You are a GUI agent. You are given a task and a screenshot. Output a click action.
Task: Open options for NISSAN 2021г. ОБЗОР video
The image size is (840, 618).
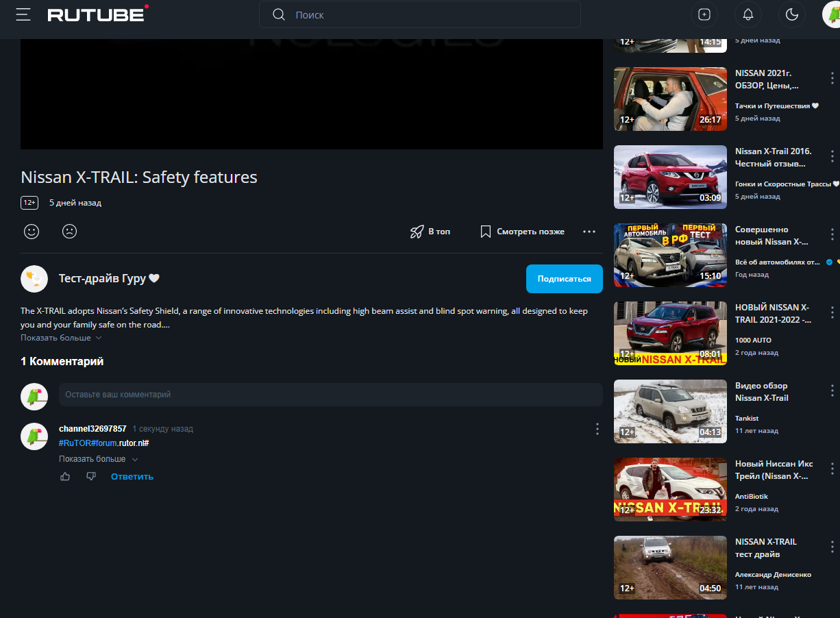(x=832, y=78)
